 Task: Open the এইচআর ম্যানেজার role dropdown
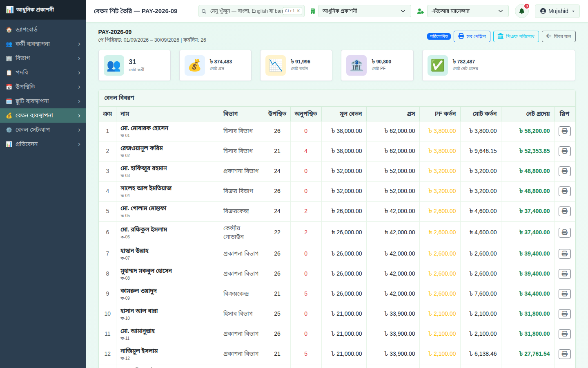pyautogui.click(x=468, y=11)
